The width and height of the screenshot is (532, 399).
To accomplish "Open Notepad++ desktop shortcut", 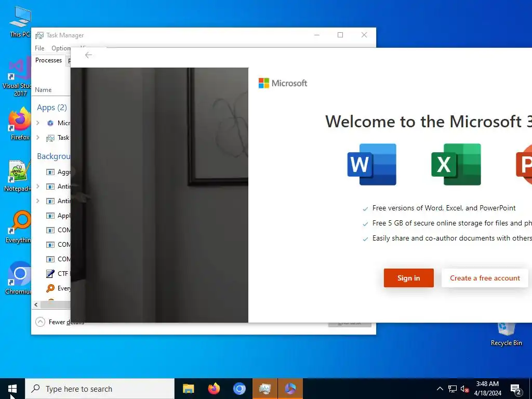I will pos(18,176).
